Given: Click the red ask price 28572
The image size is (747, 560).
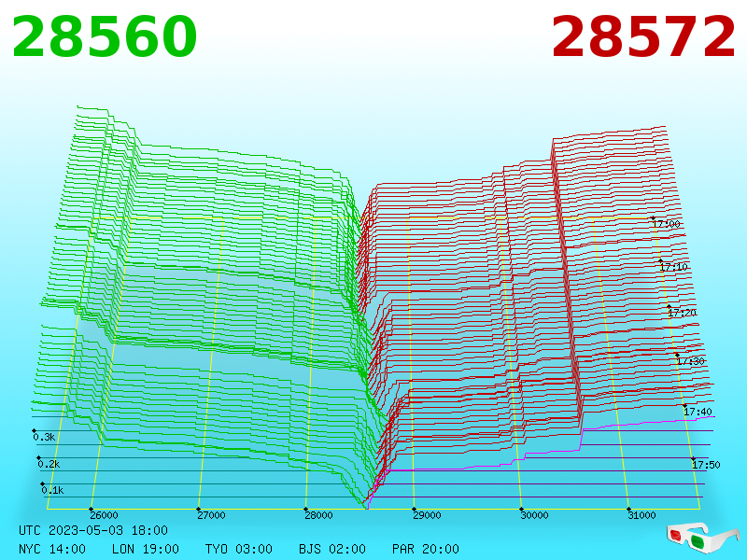Looking at the screenshot, I should (x=643, y=36).
